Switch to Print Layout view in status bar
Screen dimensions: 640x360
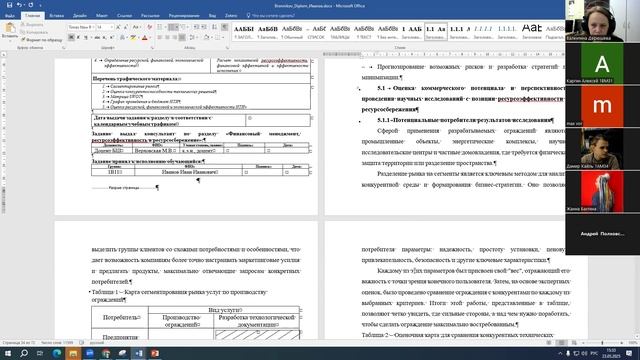click(562, 343)
